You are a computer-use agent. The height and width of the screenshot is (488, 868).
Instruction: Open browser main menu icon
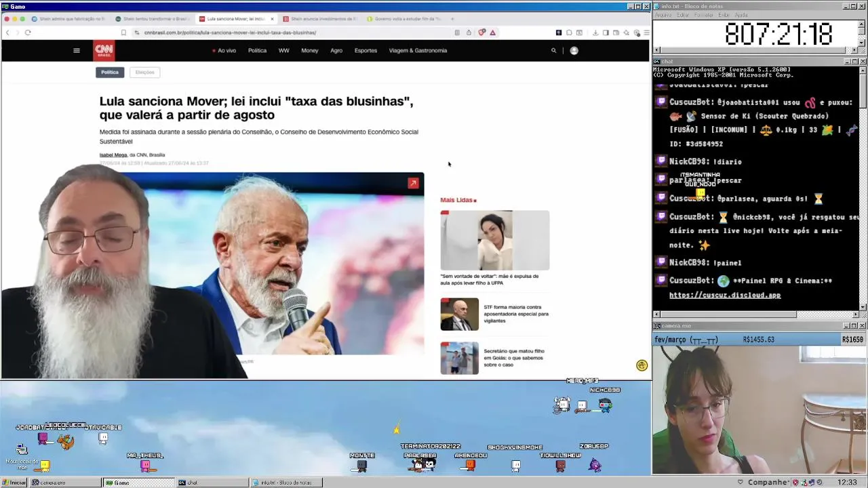coord(646,33)
